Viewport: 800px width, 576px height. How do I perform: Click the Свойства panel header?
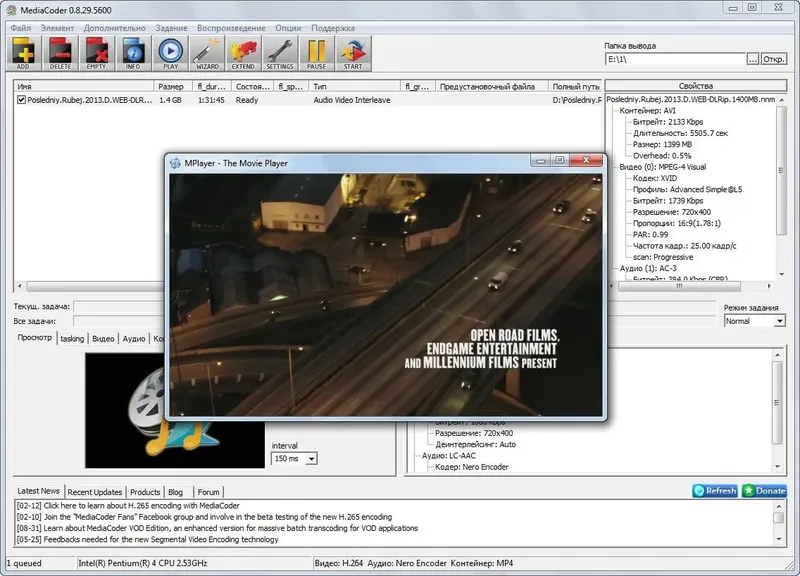pos(696,86)
